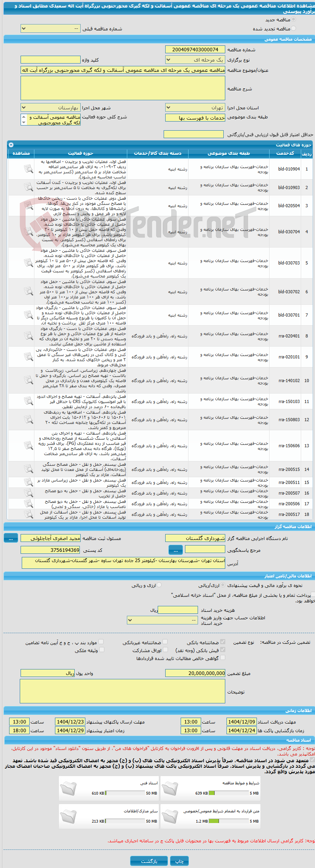Toggle ضمانتنامه بانکی guarantee checkbox

coord(223,642)
